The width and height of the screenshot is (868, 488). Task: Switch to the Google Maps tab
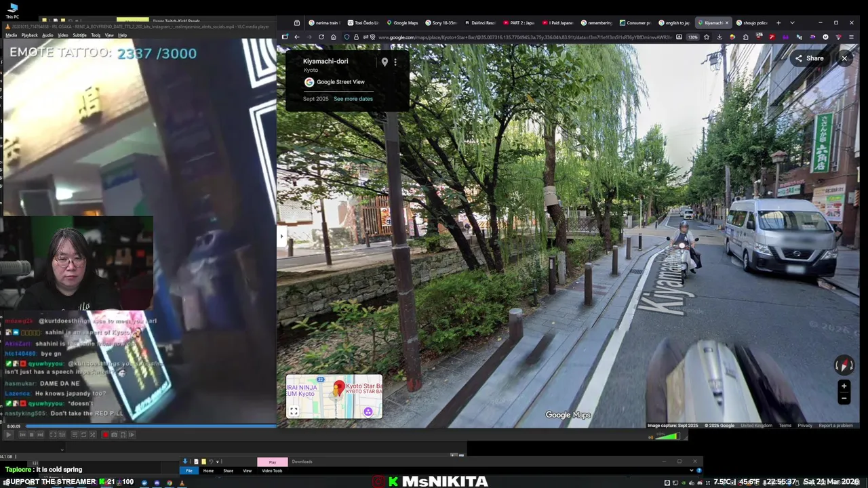[402, 22]
